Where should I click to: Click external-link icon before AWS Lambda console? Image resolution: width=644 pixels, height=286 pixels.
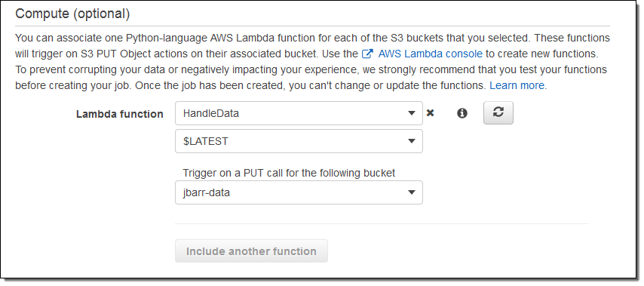click(366, 54)
